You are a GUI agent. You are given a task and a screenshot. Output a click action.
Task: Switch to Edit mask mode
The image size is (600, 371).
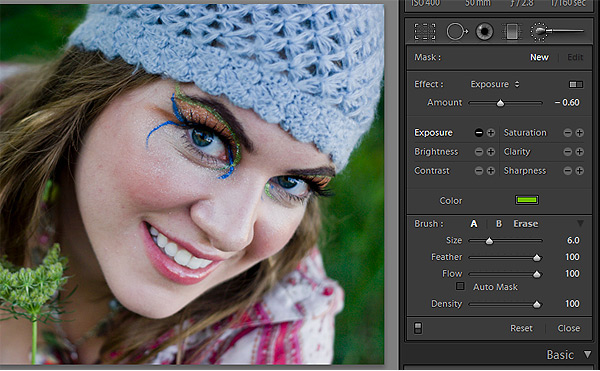click(x=575, y=57)
